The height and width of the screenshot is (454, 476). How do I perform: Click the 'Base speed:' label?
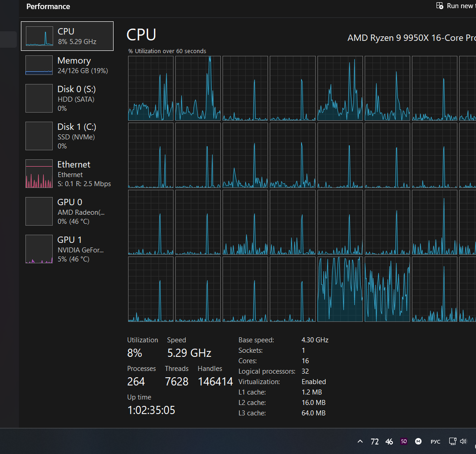coord(256,340)
